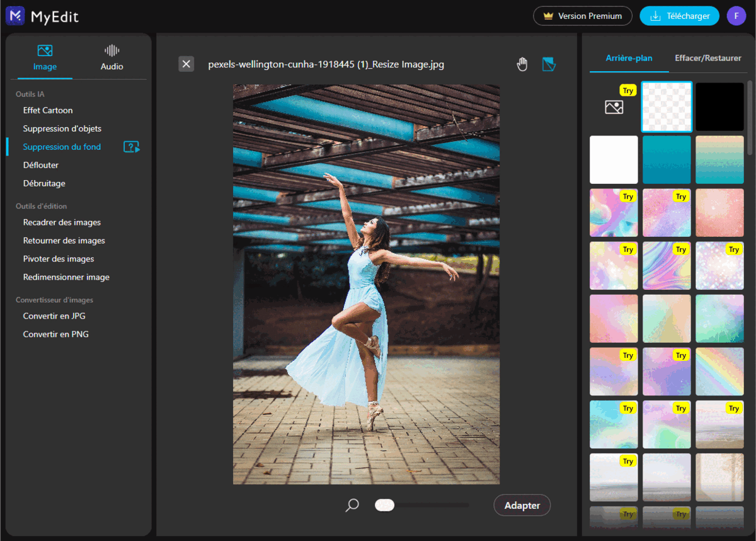The height and width of the screenshot is (541, 756).
Task: Open the Effacer/Restaurer tab
Action: [x=707, y=58]
